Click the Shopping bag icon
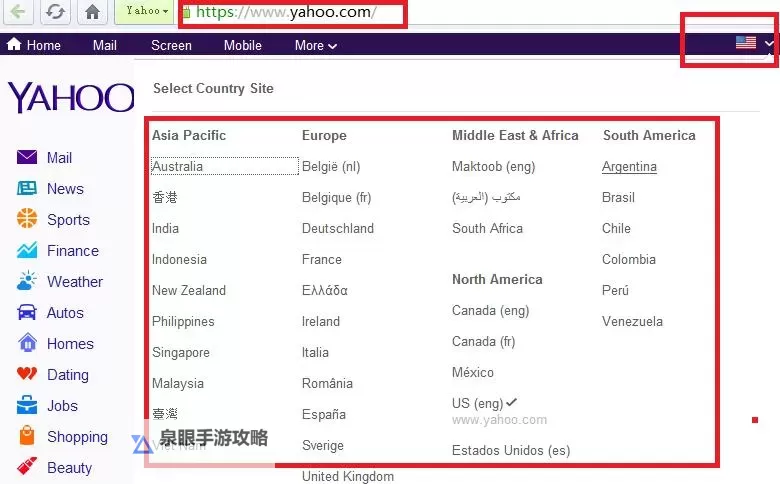Viewport: 780px width, 484px height. [x=27, y=436]
